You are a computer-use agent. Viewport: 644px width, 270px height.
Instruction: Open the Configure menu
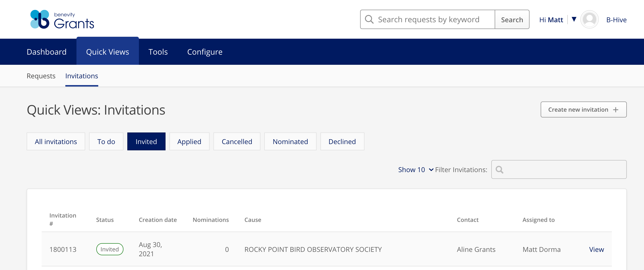[x=205, y=52]
